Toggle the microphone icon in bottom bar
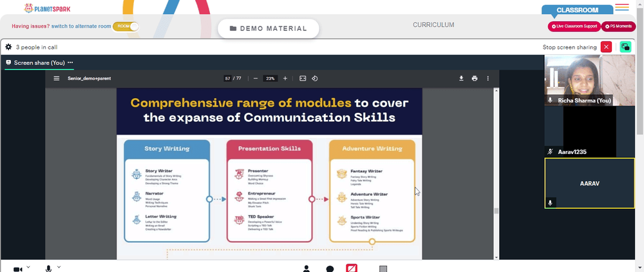 click(x=48, y=269)
